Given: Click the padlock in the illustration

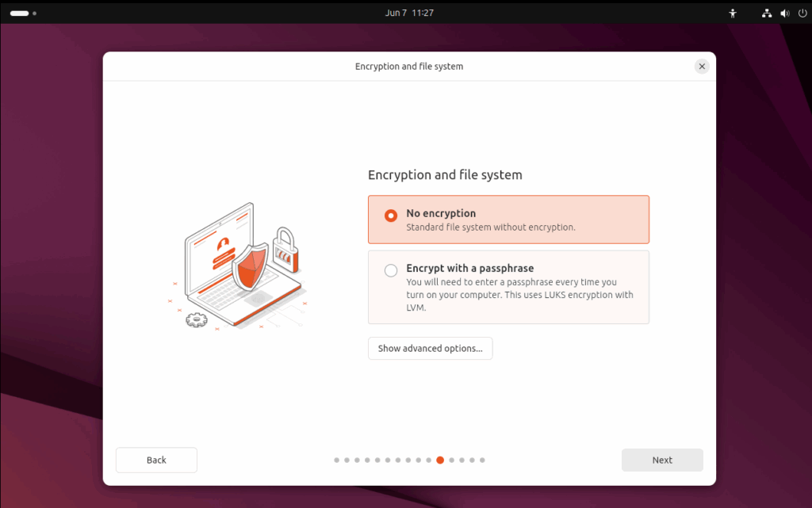Looking at the screenshot, I should tap(285, 250).
